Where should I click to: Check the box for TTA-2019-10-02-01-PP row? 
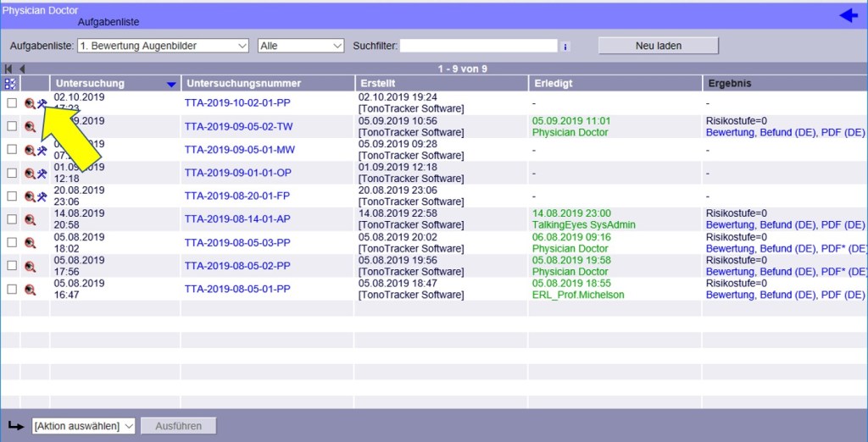[12, 102]
